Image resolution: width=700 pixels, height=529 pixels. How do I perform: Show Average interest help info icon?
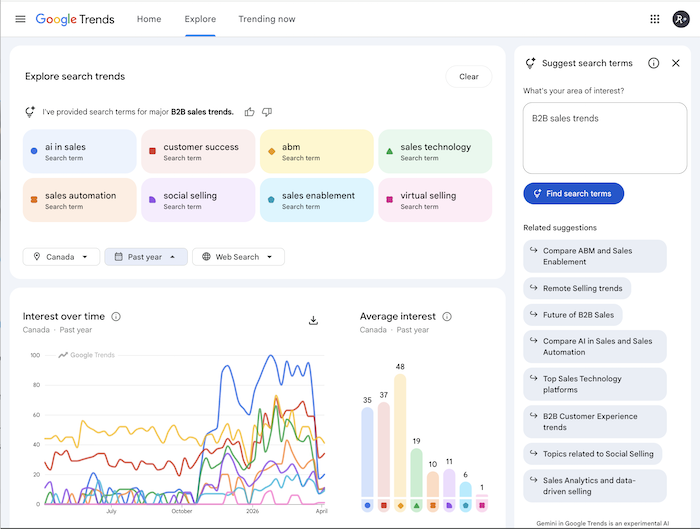447,317
